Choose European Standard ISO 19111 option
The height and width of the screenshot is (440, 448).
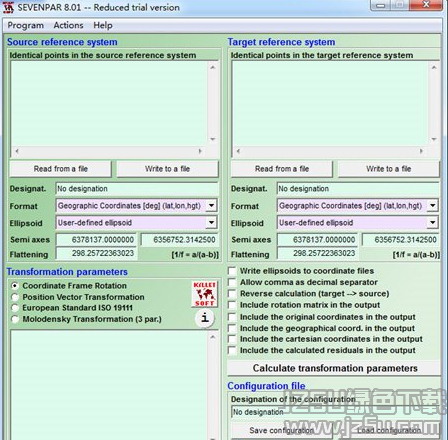pyautogui.click(x=15, y=308)
